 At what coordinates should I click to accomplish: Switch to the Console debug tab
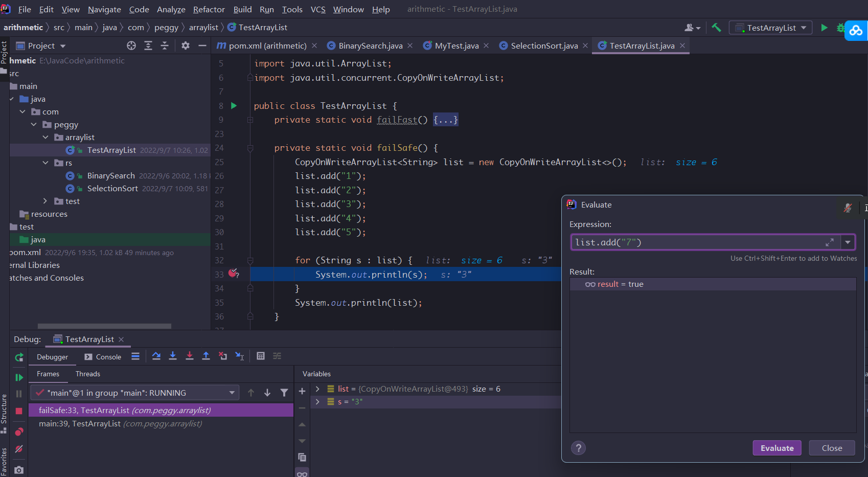coord(103,357)
